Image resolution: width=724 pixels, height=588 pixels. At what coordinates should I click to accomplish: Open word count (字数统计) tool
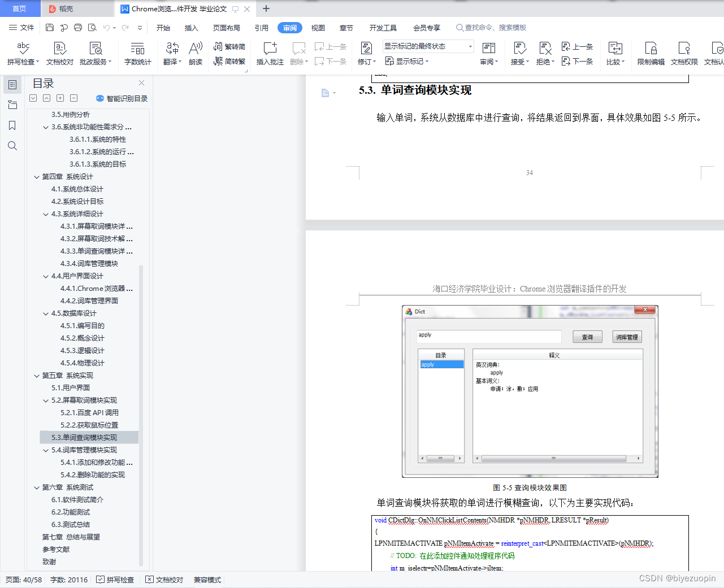pyautogui.click(x=137, y=54)
